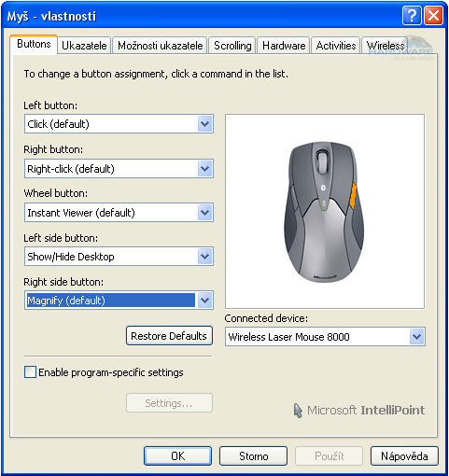Click the Storno button
Viewport: 449px width, 476px height.
253,456
